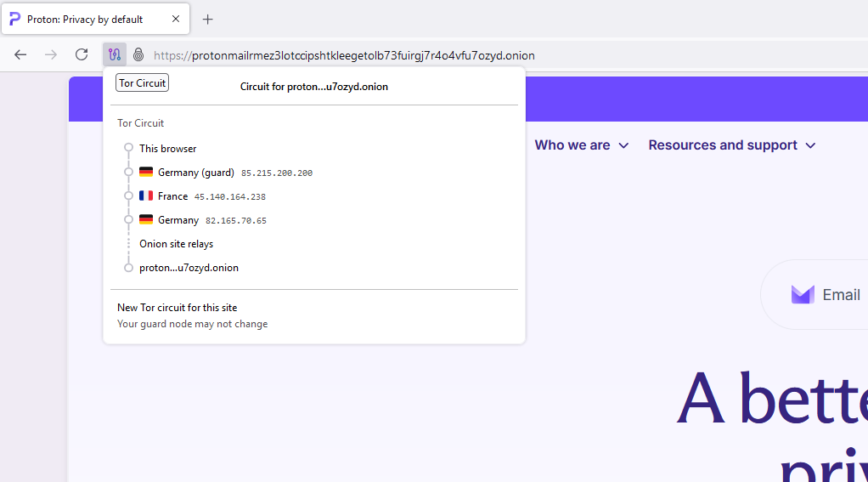Click the onion URL address bar

coord(344,55)
